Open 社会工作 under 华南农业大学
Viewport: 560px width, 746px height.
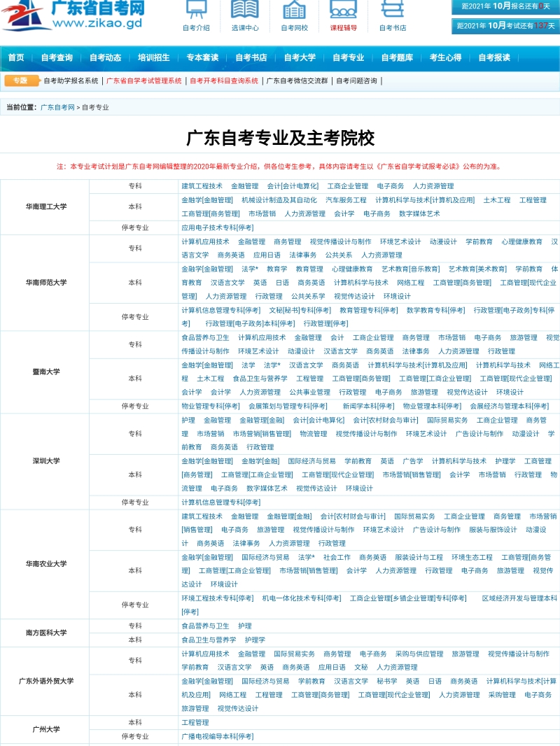coord(337,558)
